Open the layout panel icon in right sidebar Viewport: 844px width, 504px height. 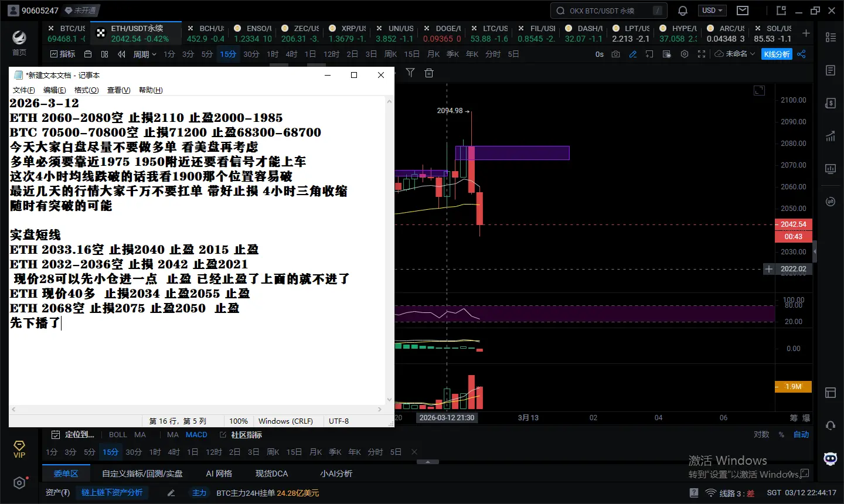[x=831, y=393]
